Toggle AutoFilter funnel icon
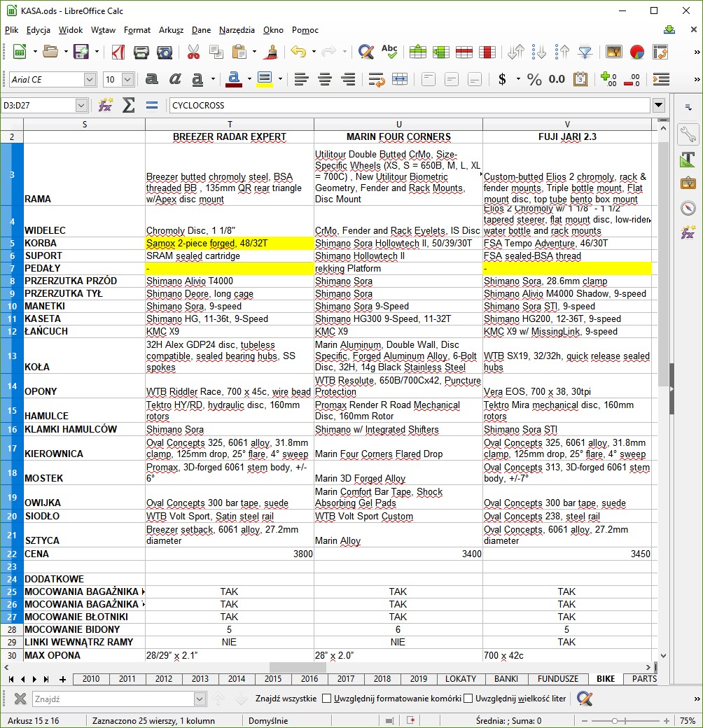The image size is (703, 728). point(585,52)
